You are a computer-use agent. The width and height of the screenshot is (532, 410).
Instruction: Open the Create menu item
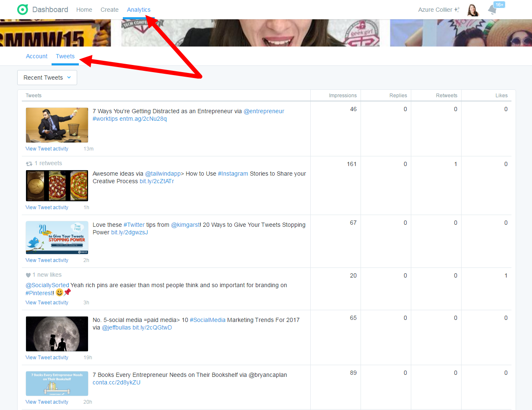point(109,10)
